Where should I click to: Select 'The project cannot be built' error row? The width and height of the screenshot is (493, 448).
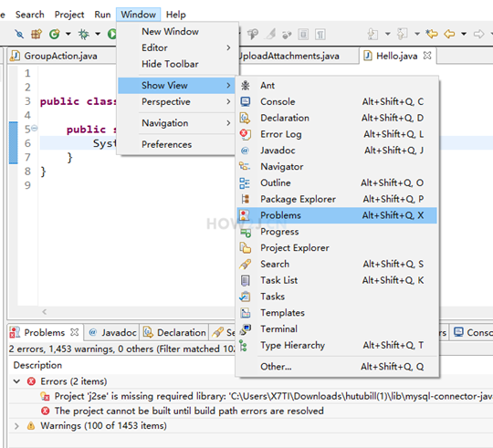click(x=251, y=411)
